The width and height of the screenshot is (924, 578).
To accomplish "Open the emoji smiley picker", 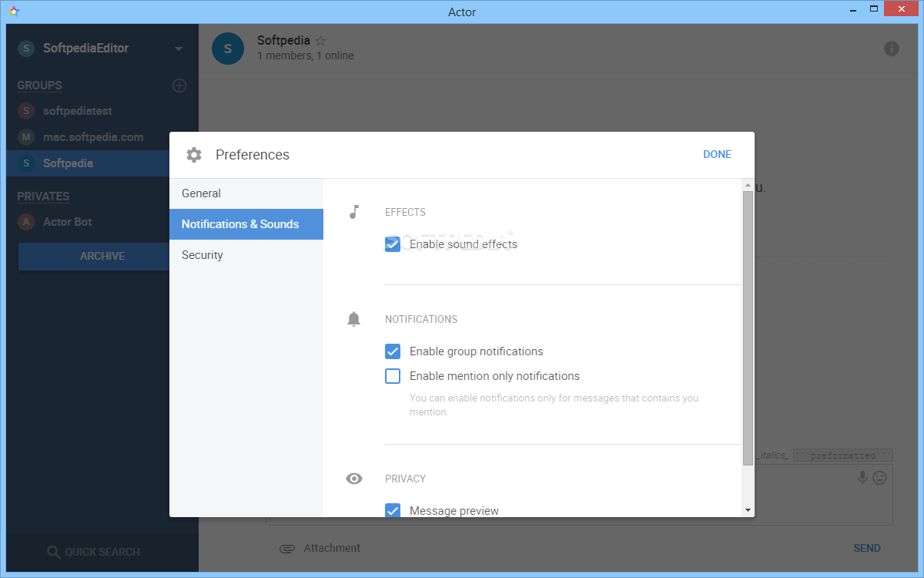I will [879, 478].
